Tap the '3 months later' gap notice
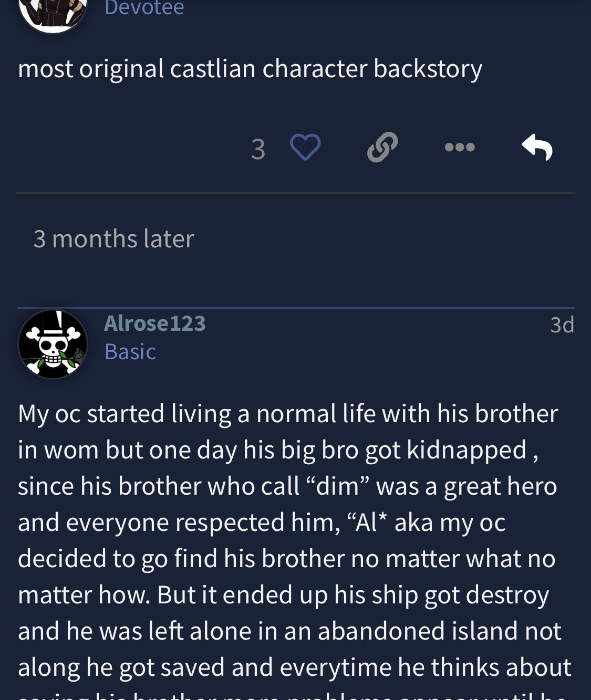 click(x=113, y=239)
